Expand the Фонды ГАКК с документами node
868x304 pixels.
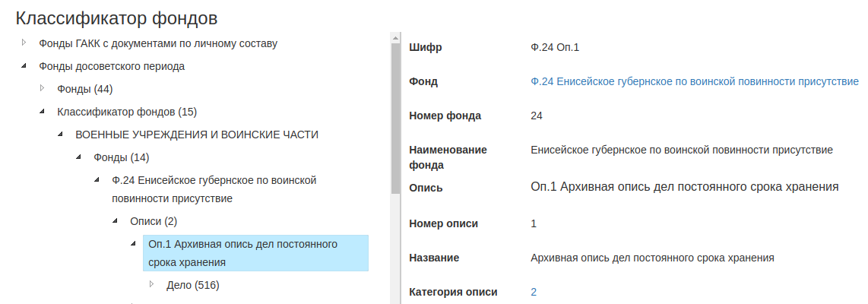[x=24, y=43]
